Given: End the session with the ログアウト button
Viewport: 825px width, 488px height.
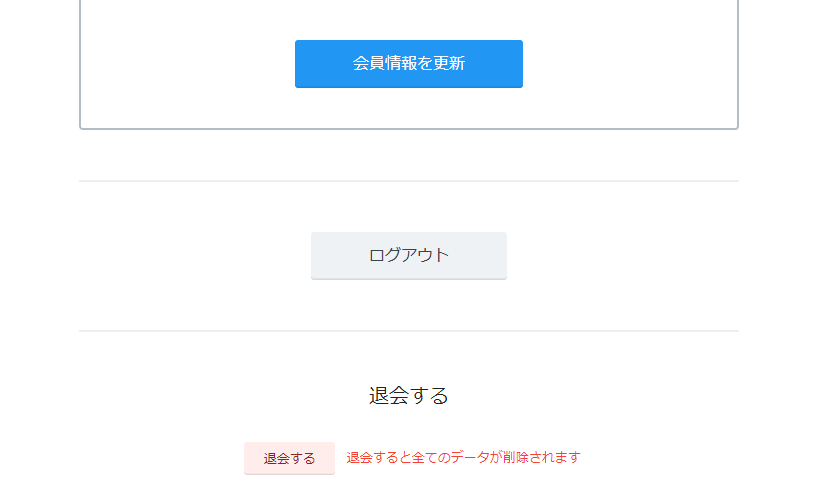Looking at the screenshot, I should 408,255.
